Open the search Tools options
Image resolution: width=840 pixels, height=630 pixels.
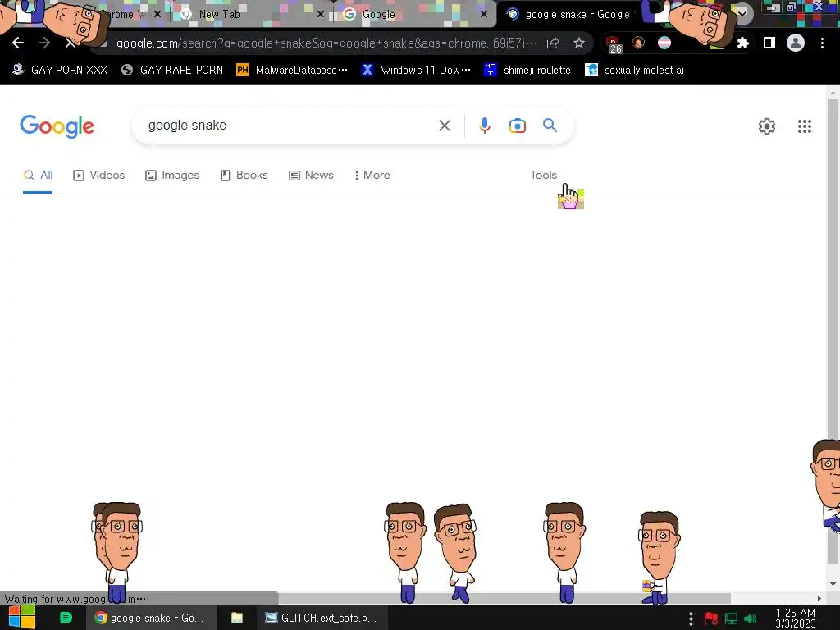543,176
